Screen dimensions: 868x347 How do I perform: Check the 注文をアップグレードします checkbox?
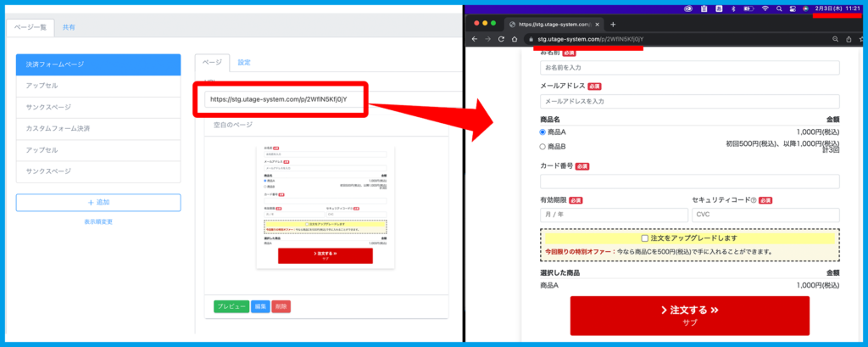pyautogui.click(x=645, y=238)
